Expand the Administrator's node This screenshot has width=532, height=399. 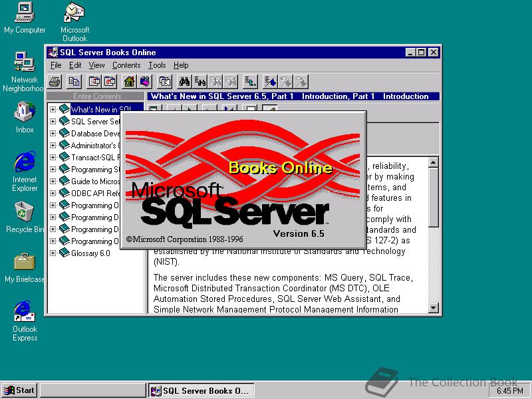pos(53,145)
